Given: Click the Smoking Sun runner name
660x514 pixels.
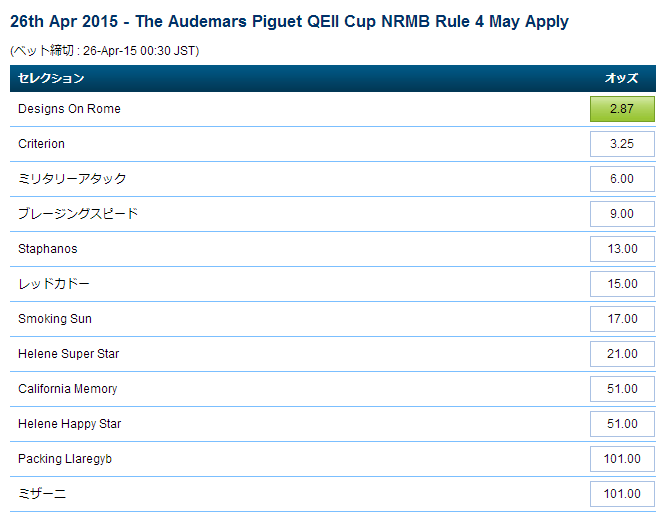Looking at the screenshot, I should click(x=56, y=319).
